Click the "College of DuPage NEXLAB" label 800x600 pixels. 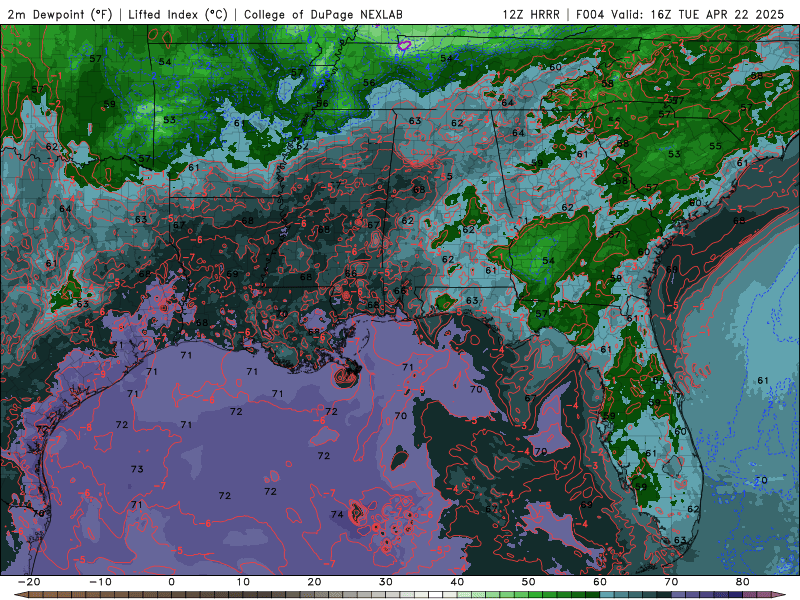point(323,14)
